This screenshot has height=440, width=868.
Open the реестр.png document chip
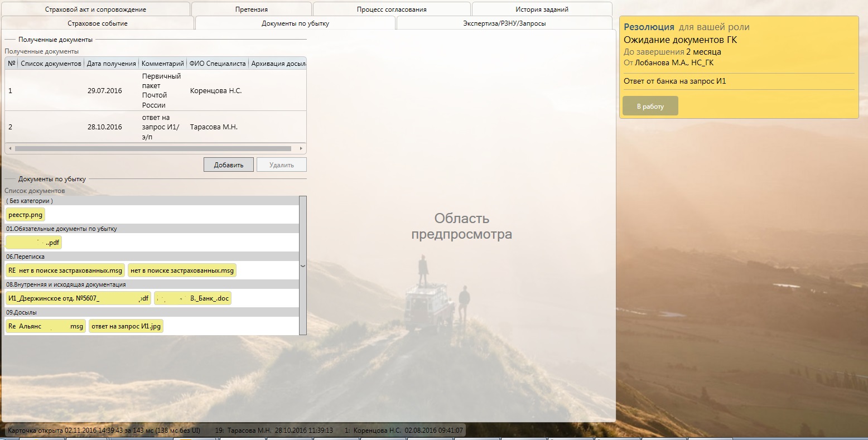click(x=25, y=215)
